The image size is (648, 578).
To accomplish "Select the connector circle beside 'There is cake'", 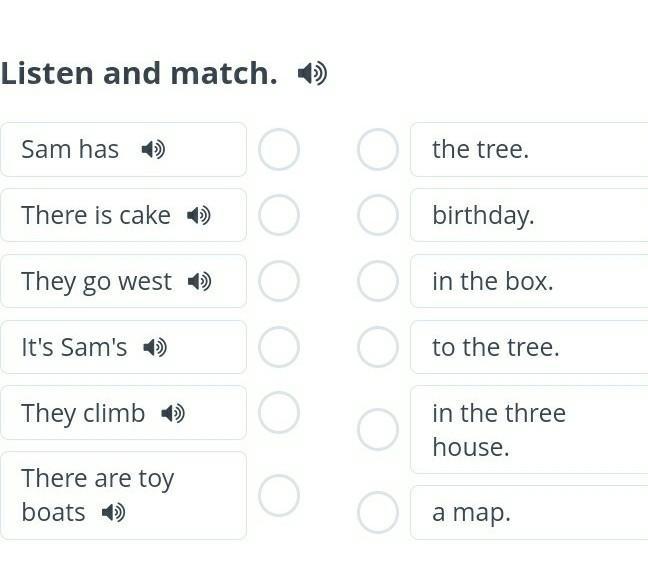I will coord(279,215).
